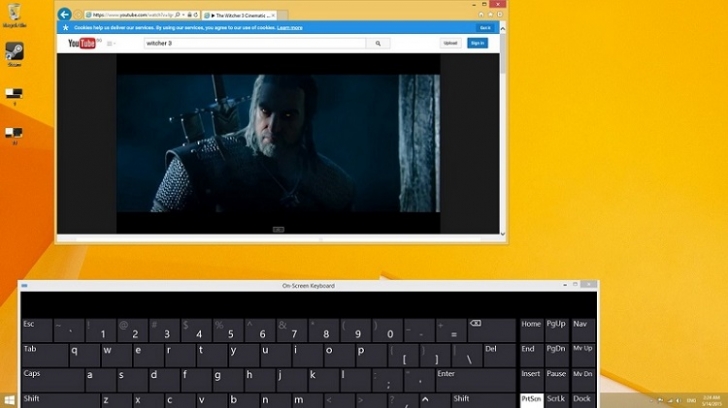Tap the Mv Up key
This screenshot has height=408, width=728.
(583, 355)
